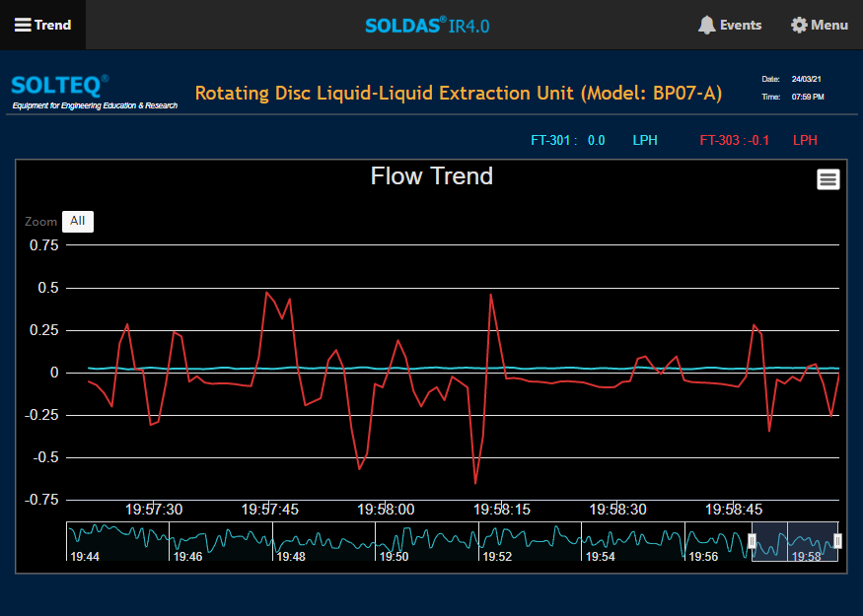Open the Menu gear settings
Image resolution: width=863 pixels, height=616 pixels.
tap(819, 26)
